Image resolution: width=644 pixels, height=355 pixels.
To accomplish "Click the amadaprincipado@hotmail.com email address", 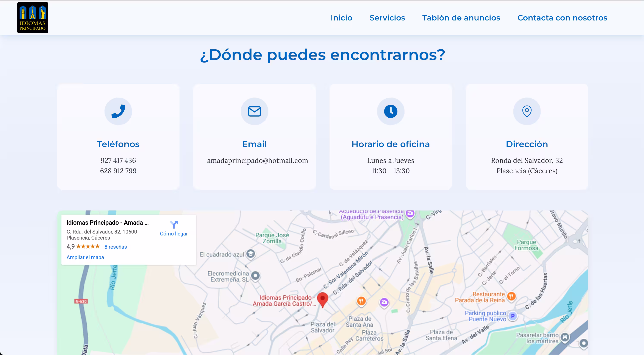I will (x=257, y=160).
